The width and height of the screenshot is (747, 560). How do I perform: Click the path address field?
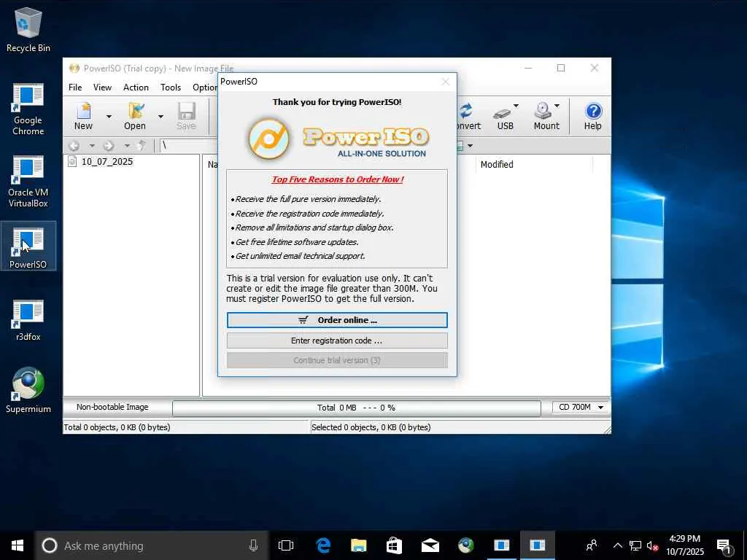(x=189, y=146)
